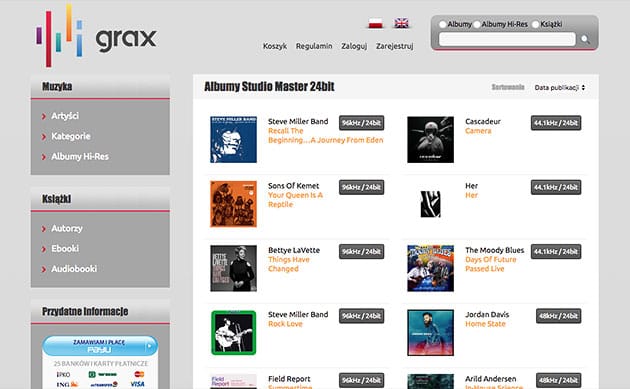This screenshot has width=630, height=389.
Task: Switch language with the Polish flag
Action: [x=376, y=23]
